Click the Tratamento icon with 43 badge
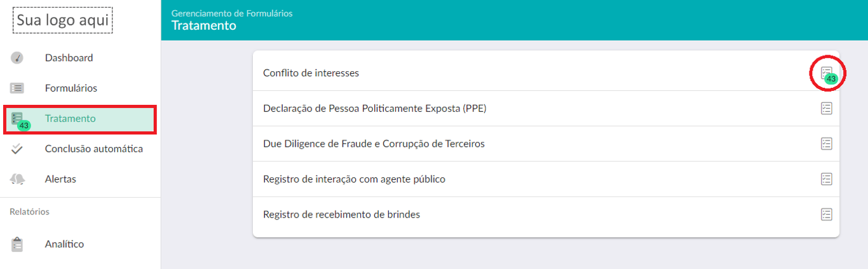868x269 pixels. click(19, 120)
